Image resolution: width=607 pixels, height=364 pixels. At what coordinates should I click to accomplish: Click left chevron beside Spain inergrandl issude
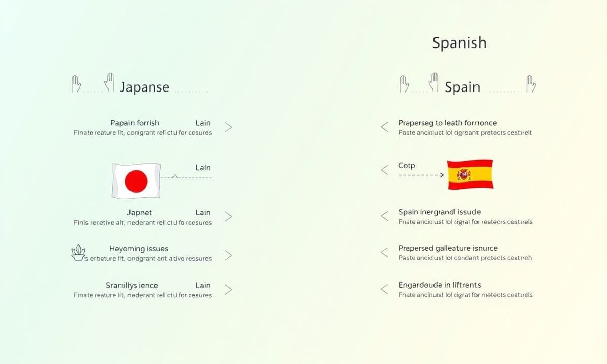coord(384,216)
